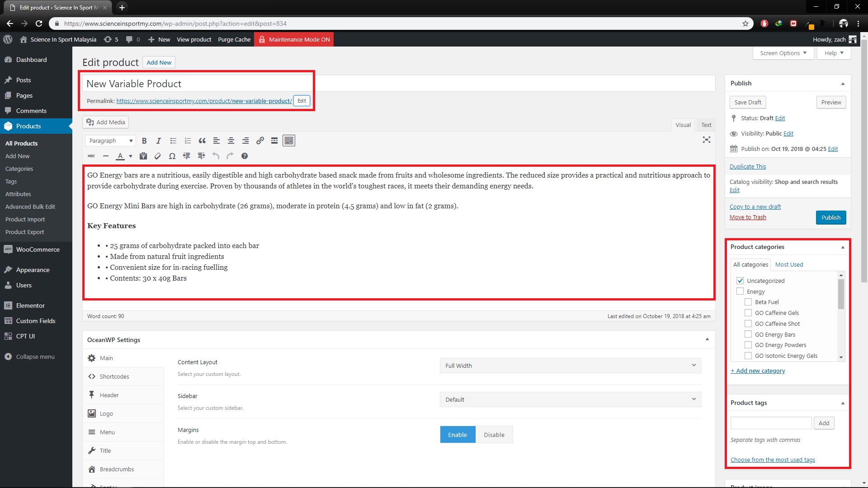Redo last edit

pyautogui.click(x=230, y=156)
